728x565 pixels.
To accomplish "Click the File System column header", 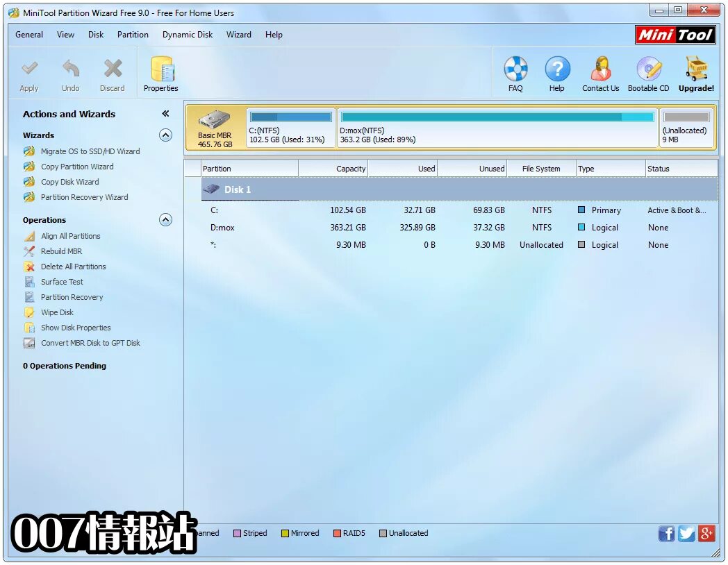I will (x=541, y=169).
